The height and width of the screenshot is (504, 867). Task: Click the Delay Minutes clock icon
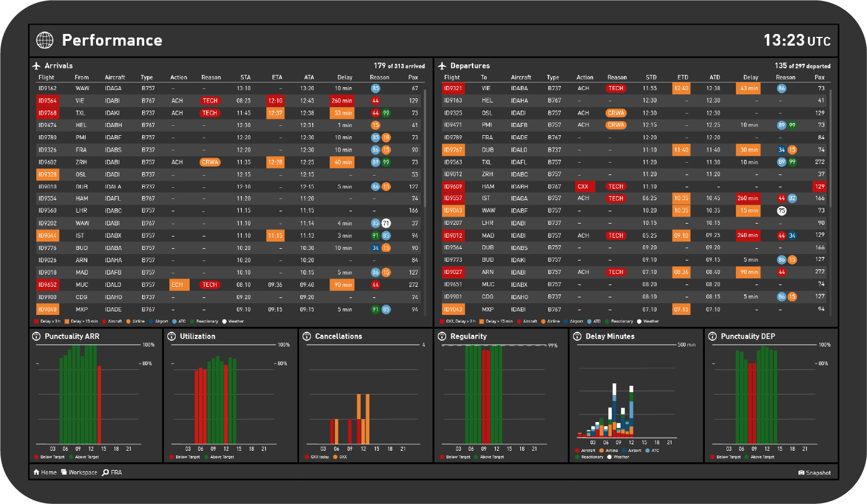pyautogui.click(x=577, y=337)
